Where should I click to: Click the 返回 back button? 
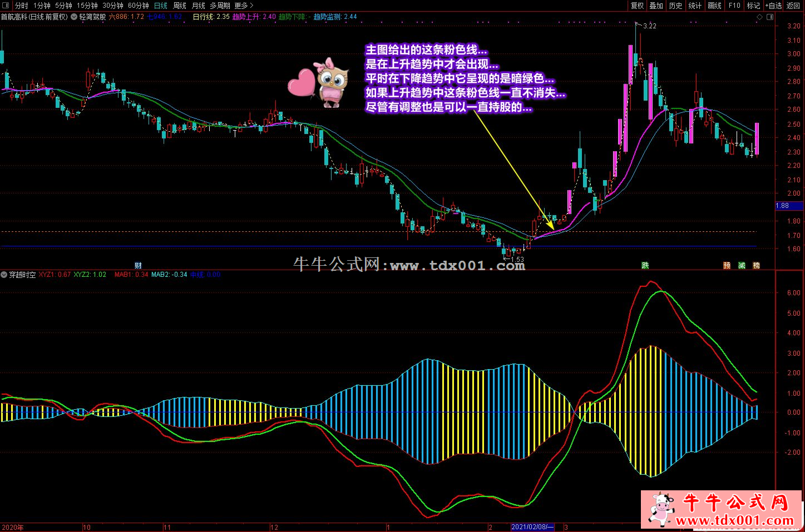point(793,6)
